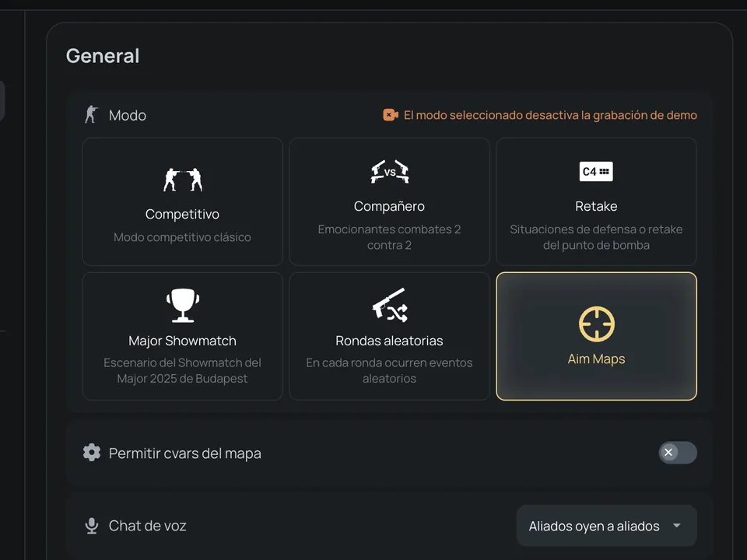Click the voice chat dropdown arrow
The image size is (747, 560).
point(676,526)
